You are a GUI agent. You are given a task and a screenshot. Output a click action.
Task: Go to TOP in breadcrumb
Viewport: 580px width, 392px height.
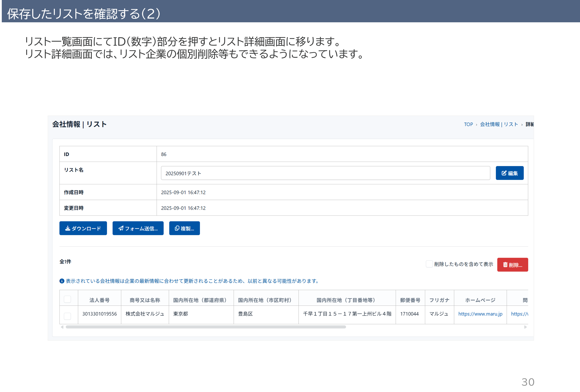point(468,124)
